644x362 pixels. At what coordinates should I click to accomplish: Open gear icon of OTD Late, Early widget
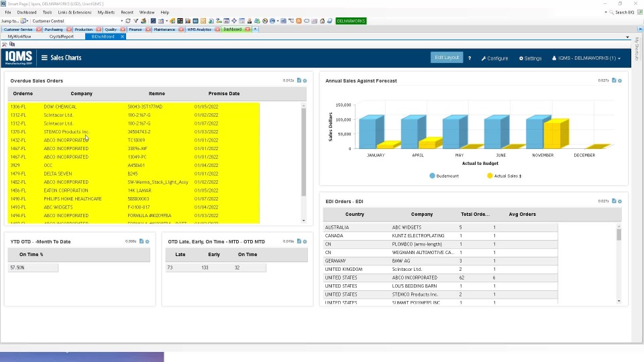pyautogui.click(x=305, y=241)
